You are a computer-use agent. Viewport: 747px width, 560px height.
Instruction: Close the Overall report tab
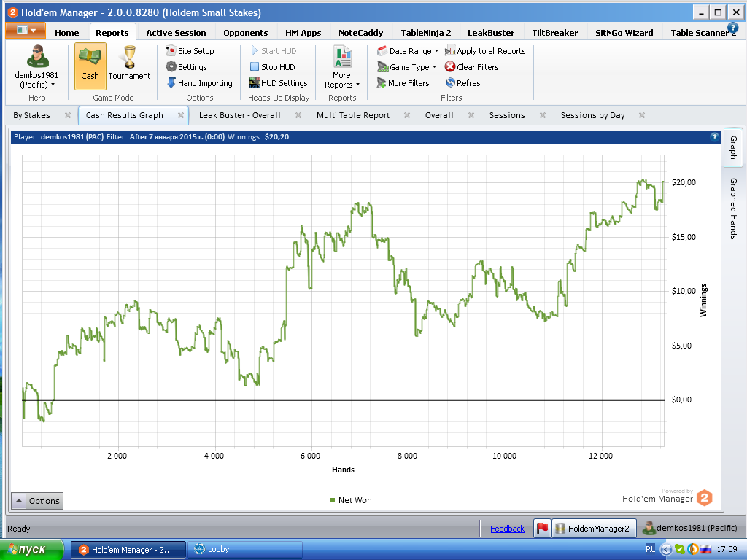[x=471, y=115]
